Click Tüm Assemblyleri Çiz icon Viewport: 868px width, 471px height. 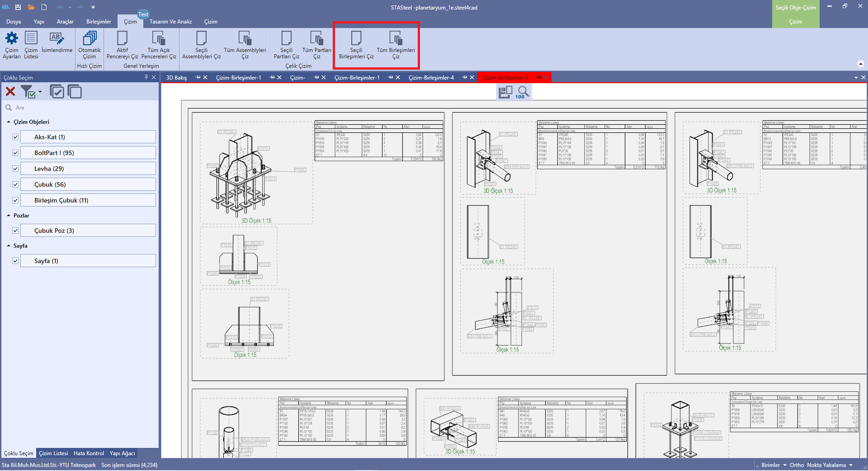tap(245, 38)
